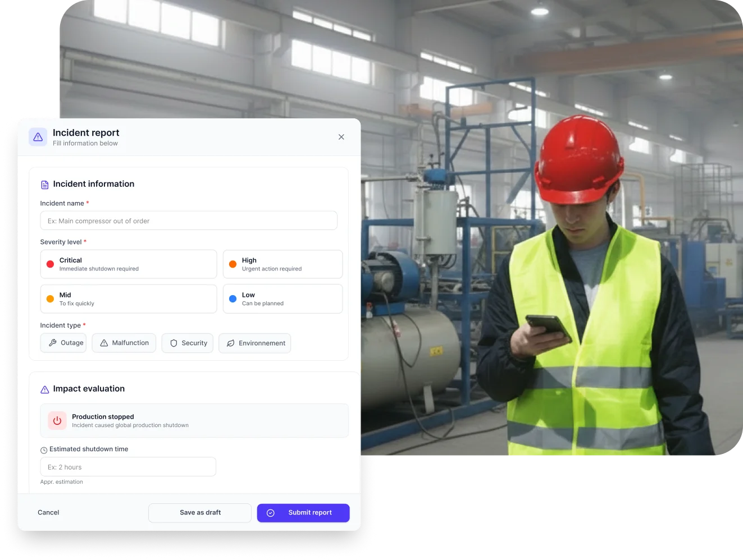Image resolution: width=743 pixels, height=560 pixels.
Task: Click the clock icon near Estimated shutdown time
Action: tap(44, 450)
